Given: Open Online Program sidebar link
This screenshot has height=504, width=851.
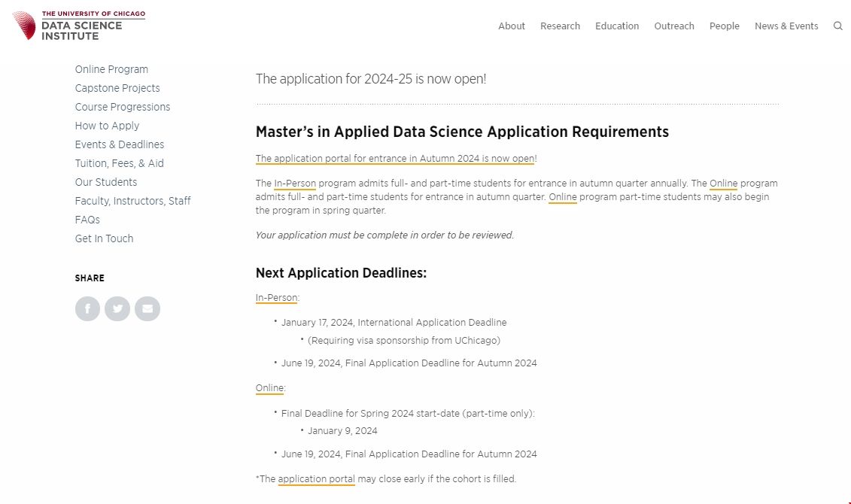Looking at the screenshot, I should (111, 69).
